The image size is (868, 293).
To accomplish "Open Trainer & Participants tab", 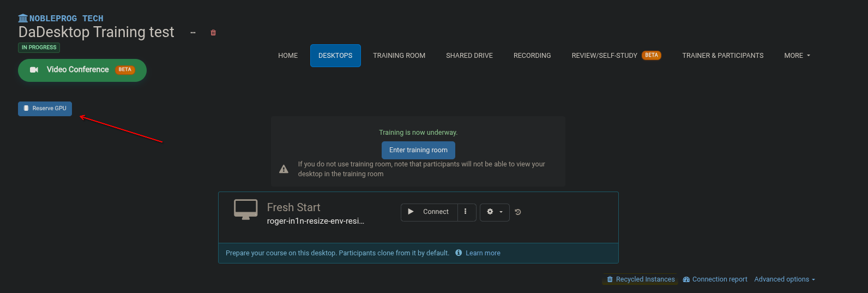I will 723,56.
